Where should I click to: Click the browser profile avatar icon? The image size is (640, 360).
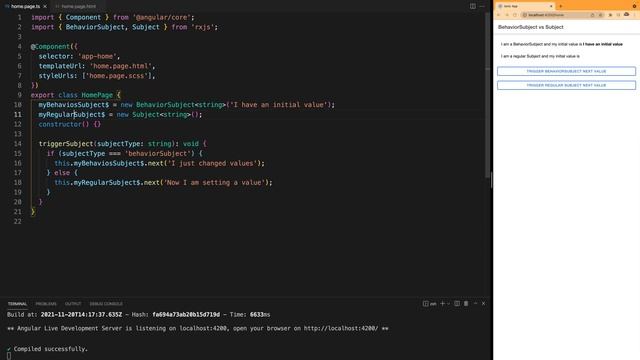pyautogui.click(x=627, y=14)
